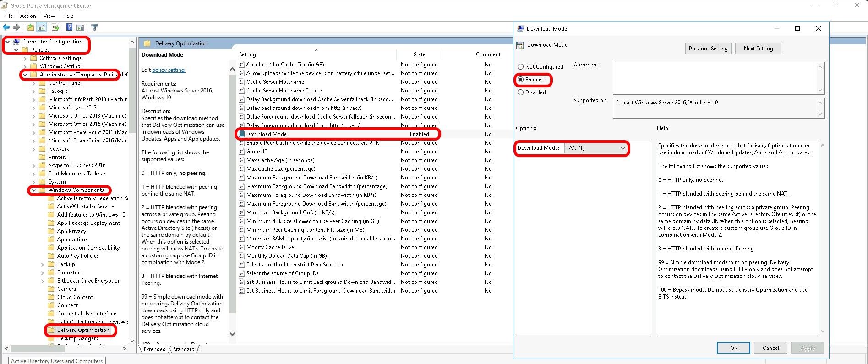The width and height of the screenshot is (868, 364).
Task: Switch to the Standard tab
Action: 184,349
